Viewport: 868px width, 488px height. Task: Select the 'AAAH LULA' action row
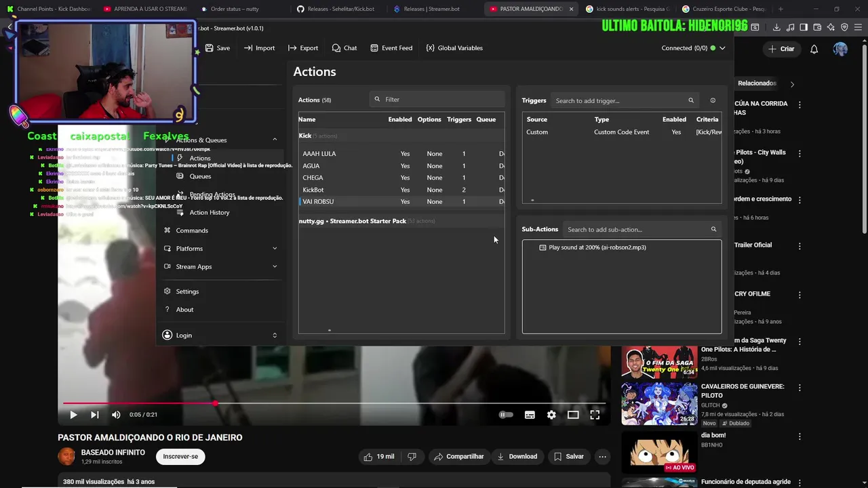tap(401, 154)
